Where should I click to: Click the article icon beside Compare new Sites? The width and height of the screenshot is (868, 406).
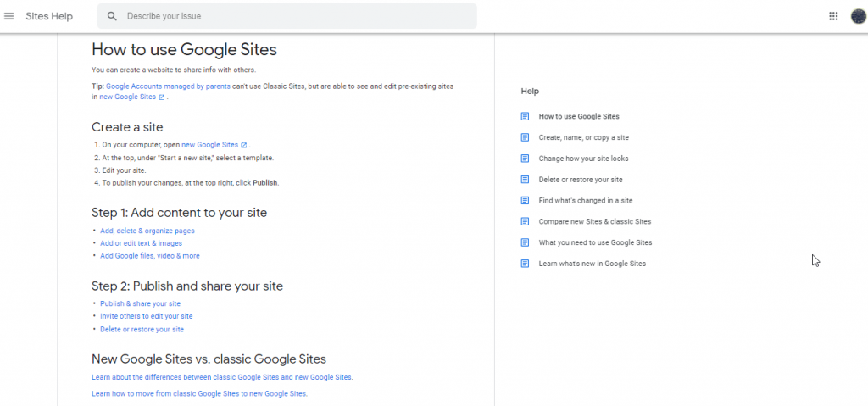point(525,221)
